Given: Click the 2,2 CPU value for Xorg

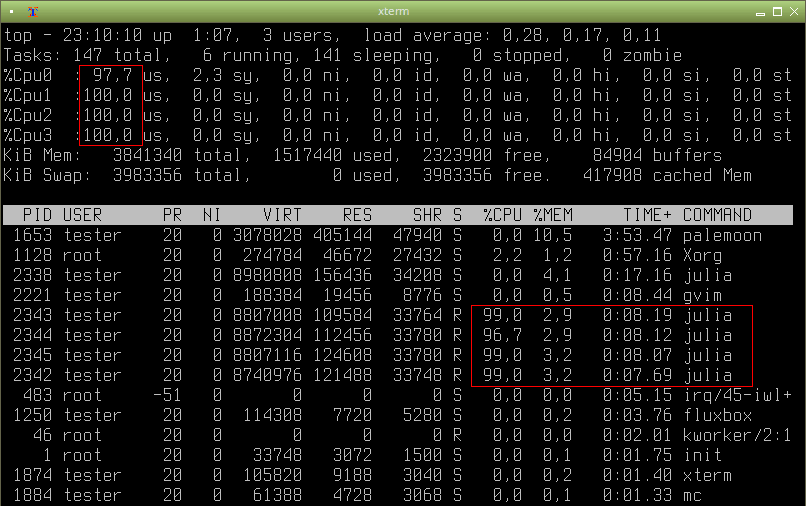Looking at the screenshot, I should 507,255.
